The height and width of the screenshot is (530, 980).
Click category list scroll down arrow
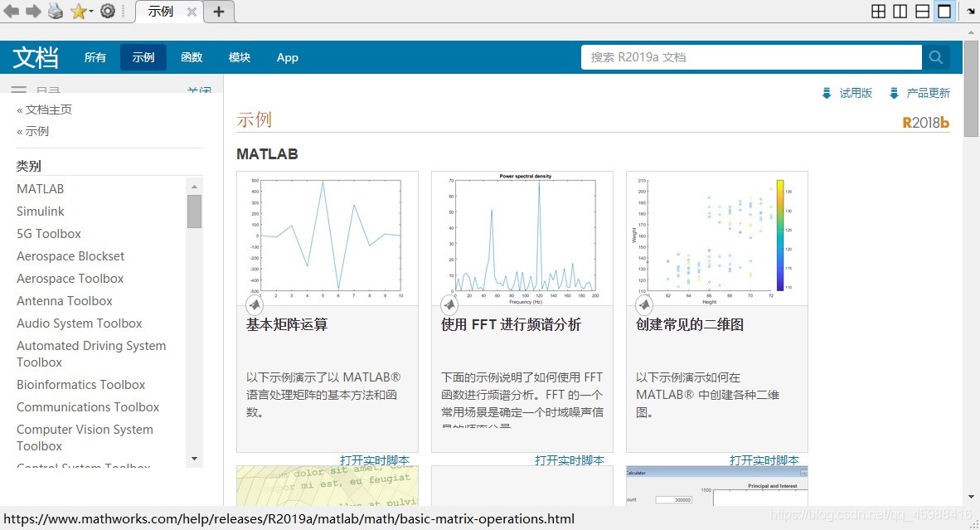pyautogui.click(x=194, y=459)
